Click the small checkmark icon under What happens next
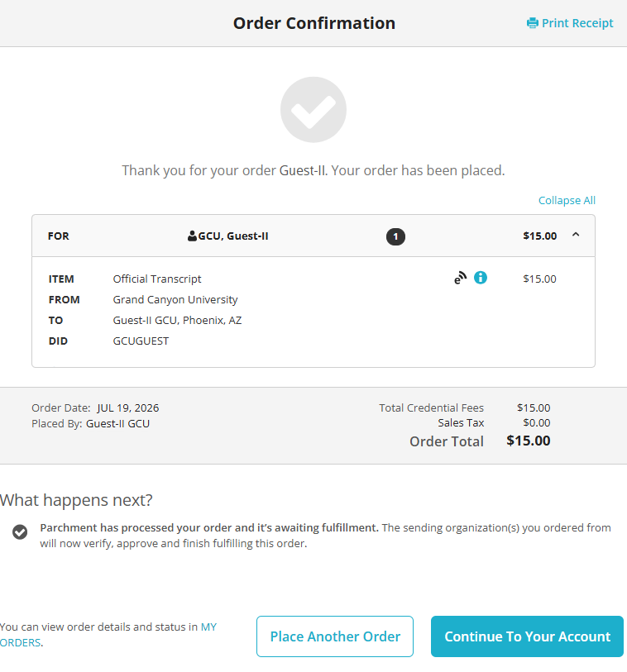This screenshot has width=627, height=672. [x=20, y=531]
